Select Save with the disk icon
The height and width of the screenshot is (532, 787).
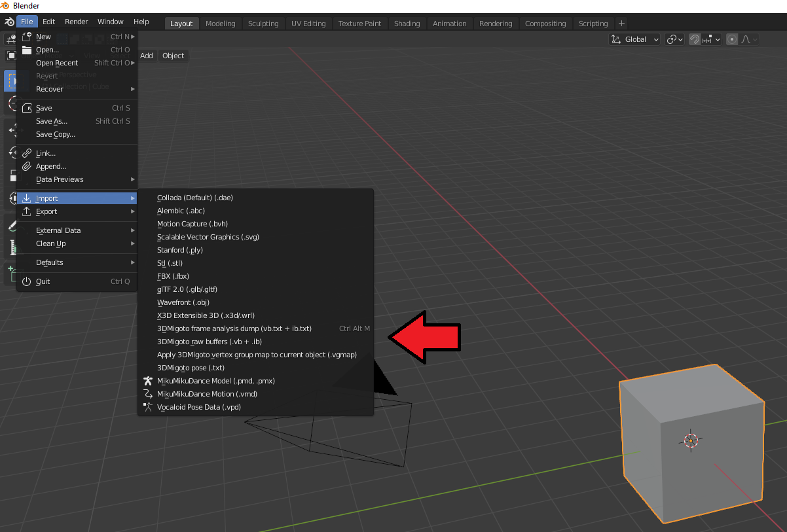click(77, 108)
